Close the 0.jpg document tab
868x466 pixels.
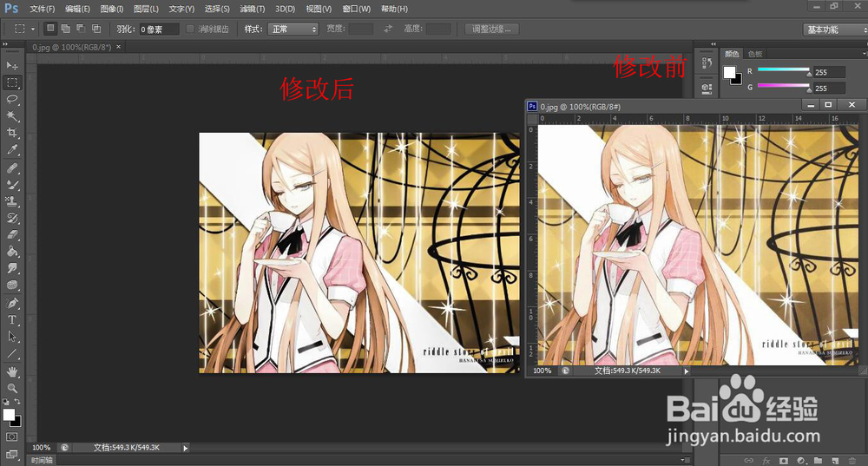point(118,47)
